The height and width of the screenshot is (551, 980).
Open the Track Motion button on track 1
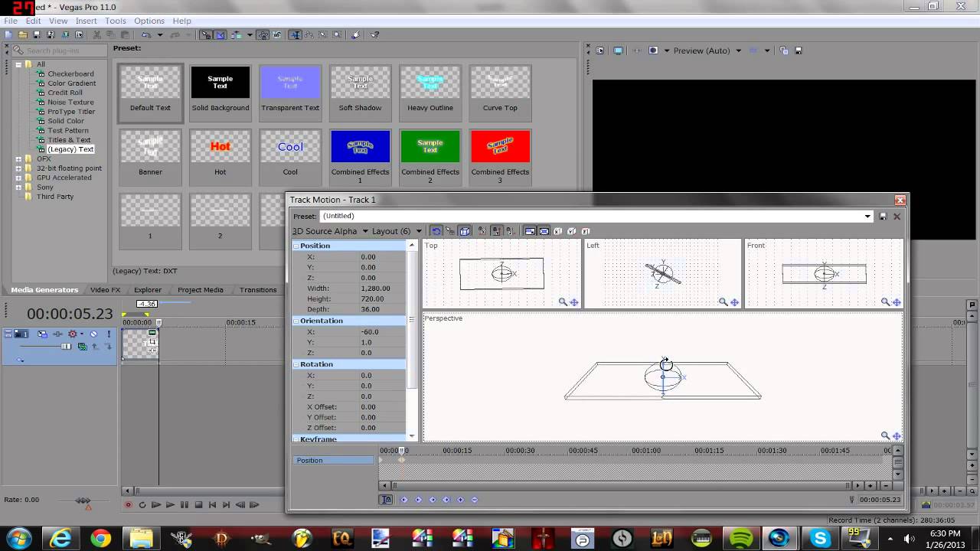[x=43, y=334]
